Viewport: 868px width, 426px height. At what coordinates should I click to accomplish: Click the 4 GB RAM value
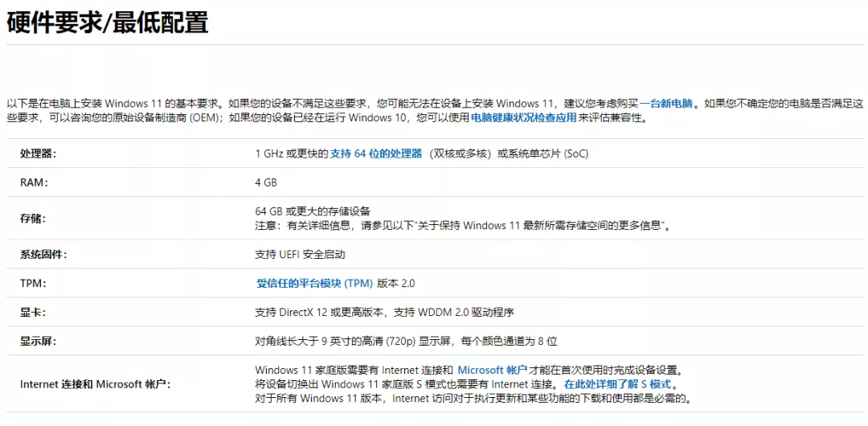coord(266,182)
